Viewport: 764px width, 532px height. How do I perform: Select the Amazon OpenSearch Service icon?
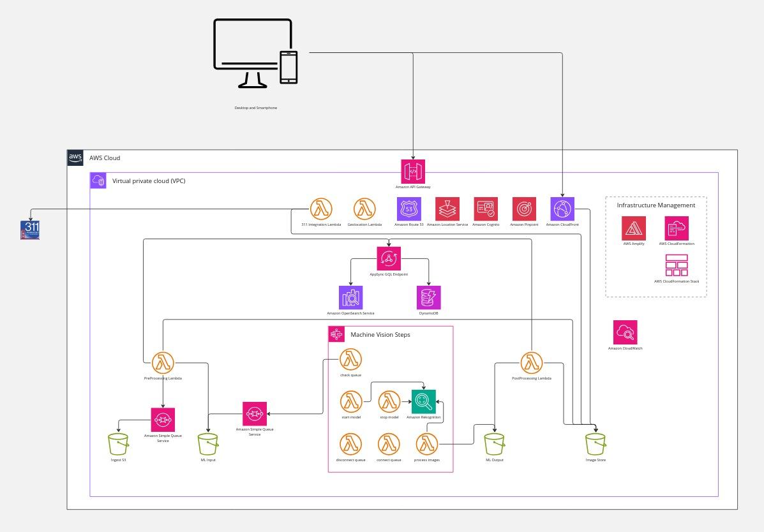(350, 297)
